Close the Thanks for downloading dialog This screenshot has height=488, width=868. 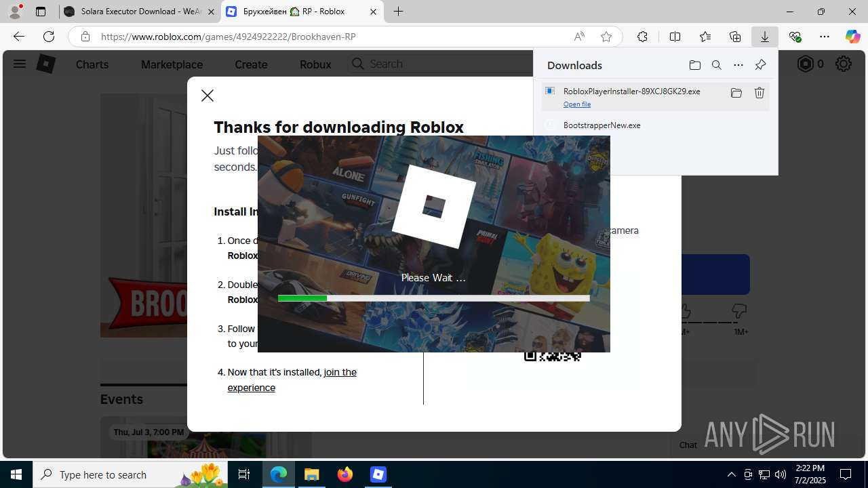(208, 96)
